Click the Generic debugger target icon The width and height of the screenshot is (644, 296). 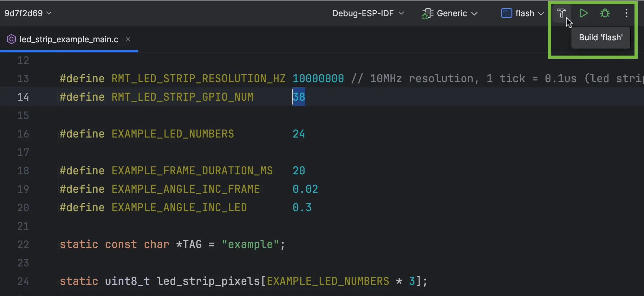(x=427, y=14)
